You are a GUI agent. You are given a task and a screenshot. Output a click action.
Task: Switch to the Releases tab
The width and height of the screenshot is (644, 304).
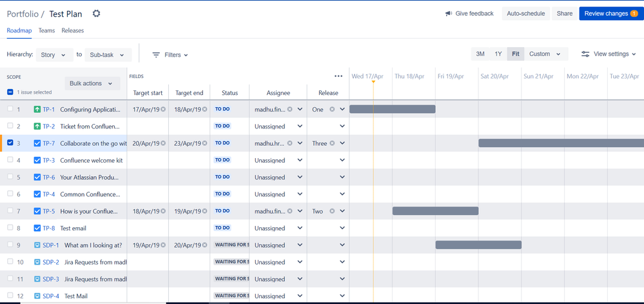coord(73,30)
